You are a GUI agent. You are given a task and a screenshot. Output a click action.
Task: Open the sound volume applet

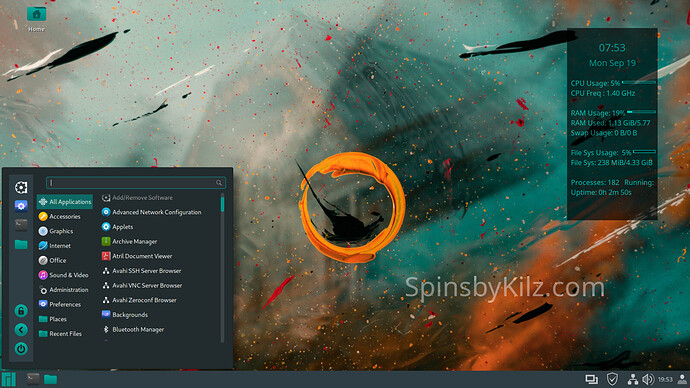[648, 379]
